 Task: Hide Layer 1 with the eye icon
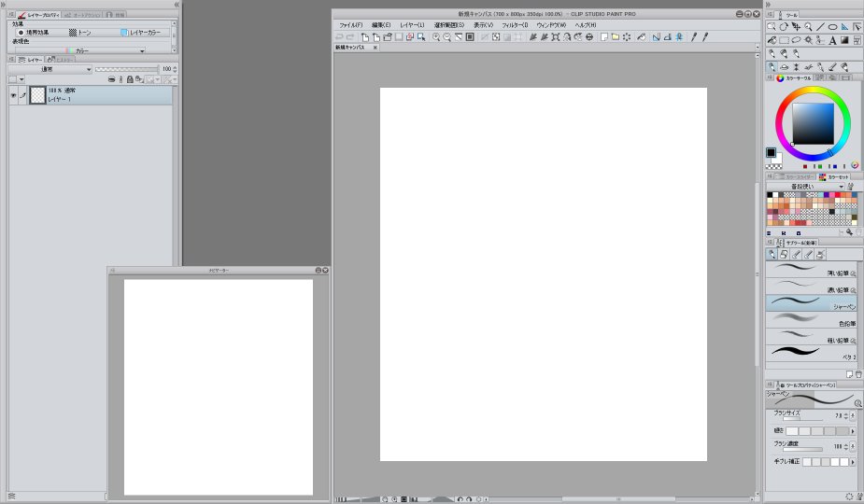click(x=13, y=95)
